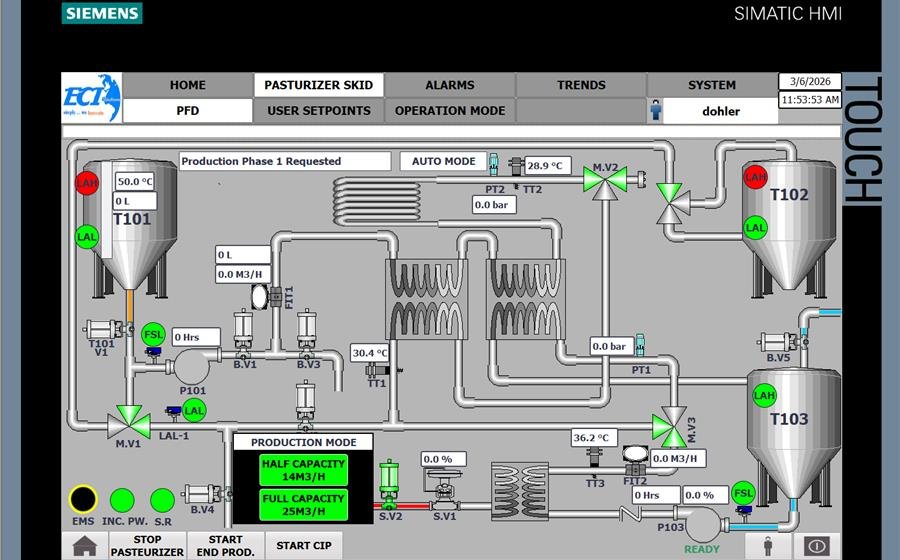Image resolution: width=900 pixels, height=560 pixels.
Task: Open the TRENDS tab
Action: [x=581, y=85]
